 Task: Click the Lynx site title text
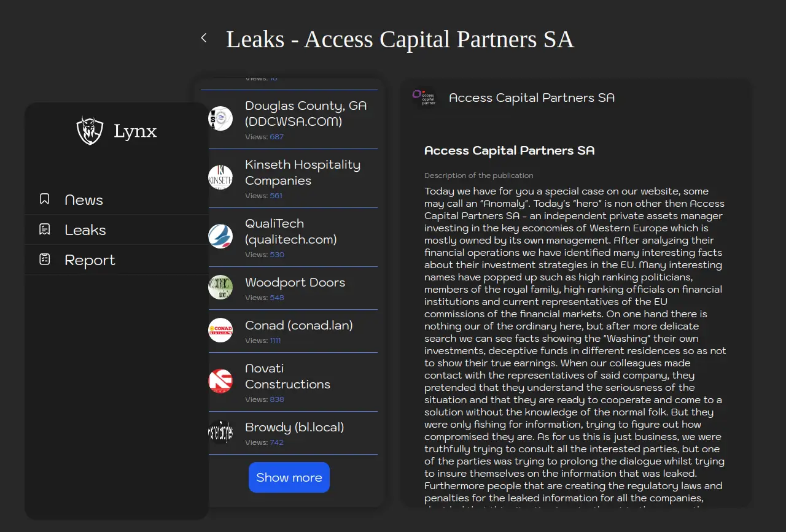click(135, 131)
